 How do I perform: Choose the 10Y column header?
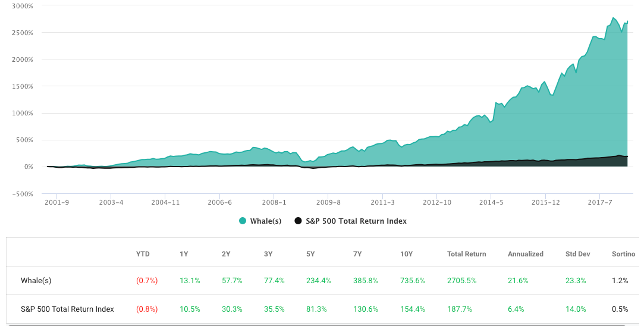(x=407, y=254)
